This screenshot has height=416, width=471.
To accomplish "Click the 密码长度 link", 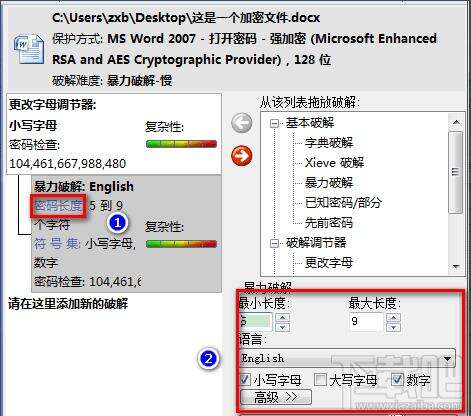I will coord(58,206).
